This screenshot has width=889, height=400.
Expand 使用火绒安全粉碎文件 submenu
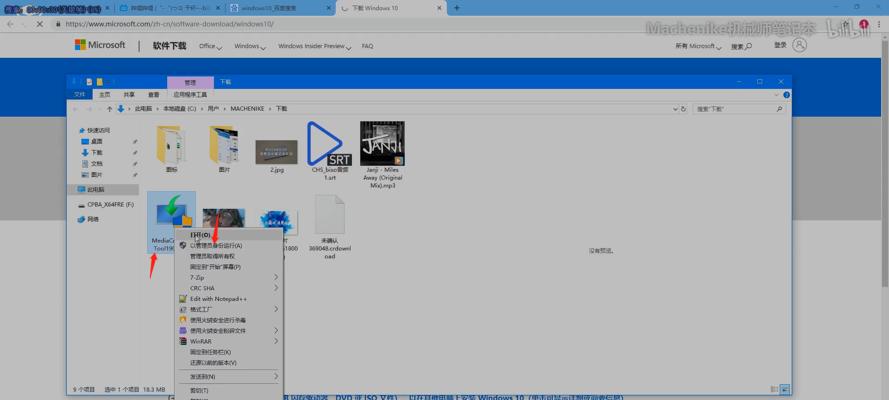click(228, 330)
